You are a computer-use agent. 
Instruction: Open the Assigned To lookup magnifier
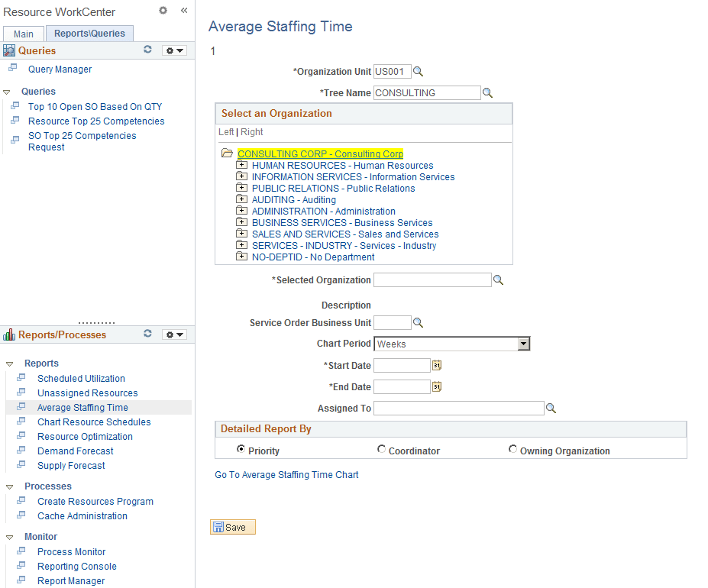(x=551, y=408)
